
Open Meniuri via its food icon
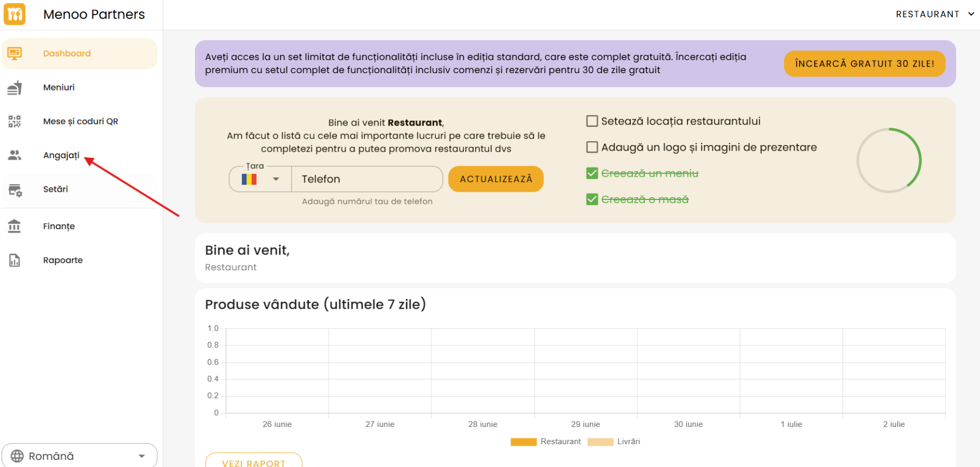point(15,88)
